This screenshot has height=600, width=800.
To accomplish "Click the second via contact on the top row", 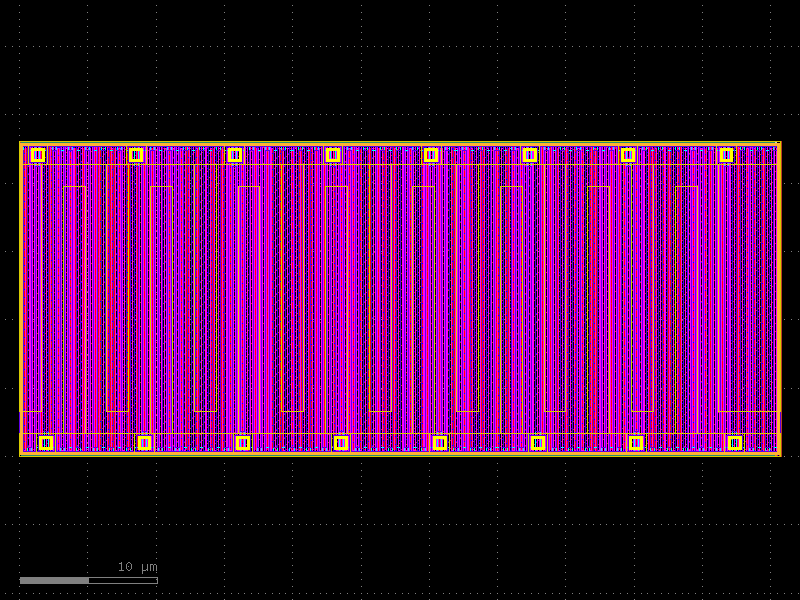I will pos(135,154).
